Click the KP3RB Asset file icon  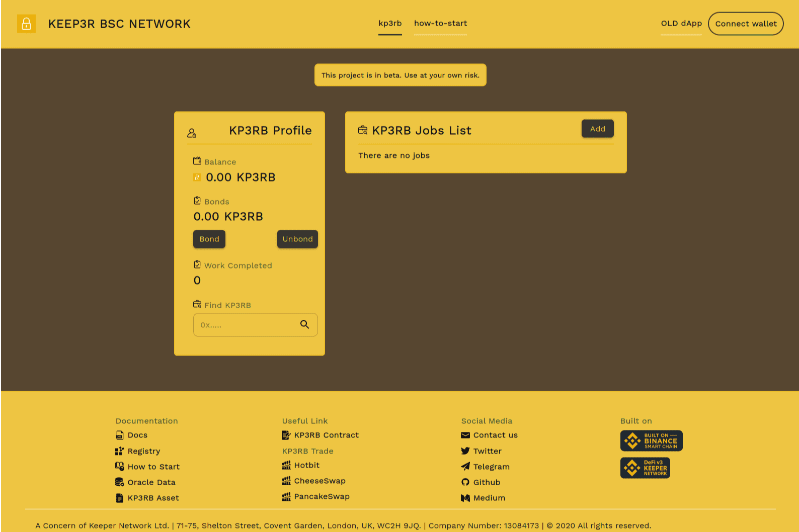[x=120, y=498]
